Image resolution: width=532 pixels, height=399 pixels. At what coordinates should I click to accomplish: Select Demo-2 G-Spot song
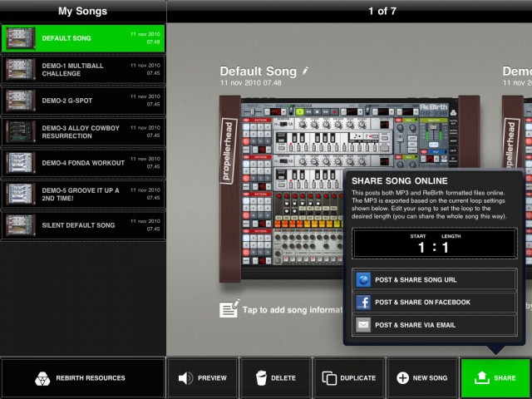83,101
